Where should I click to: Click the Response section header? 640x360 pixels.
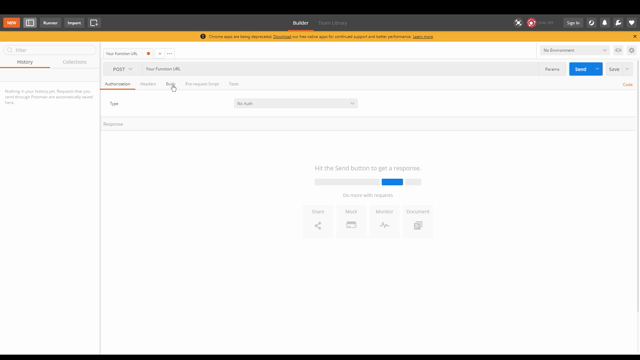368,124
